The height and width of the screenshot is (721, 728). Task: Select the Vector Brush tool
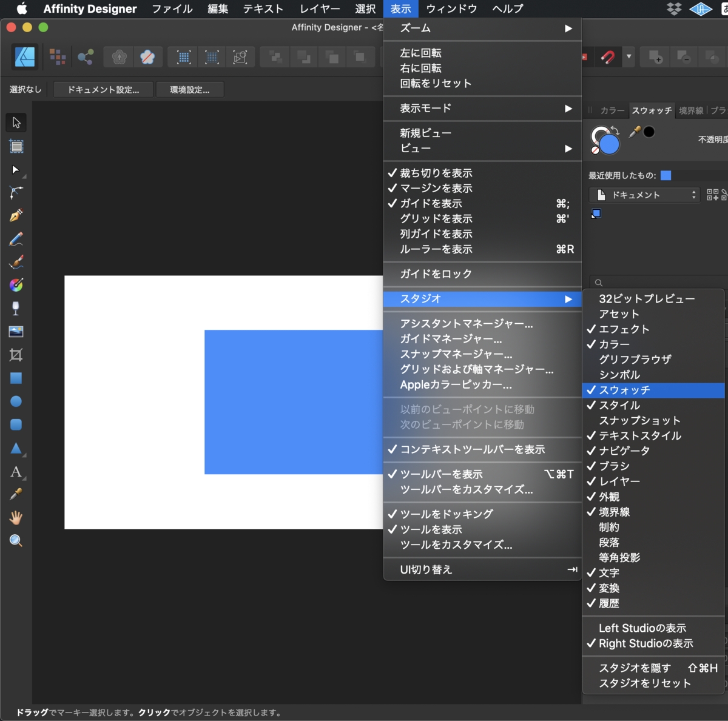[x=16, y=262]
